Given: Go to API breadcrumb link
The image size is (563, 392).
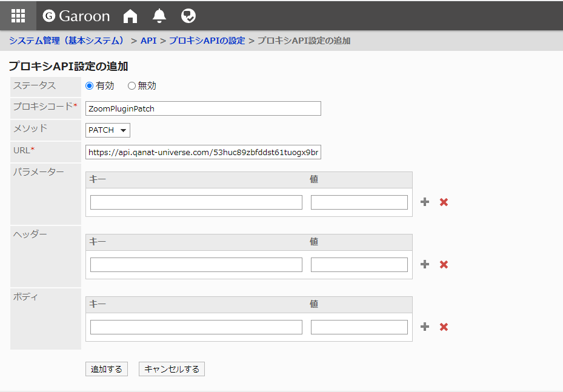Looking at the screenshot, I should coord(148,41).
